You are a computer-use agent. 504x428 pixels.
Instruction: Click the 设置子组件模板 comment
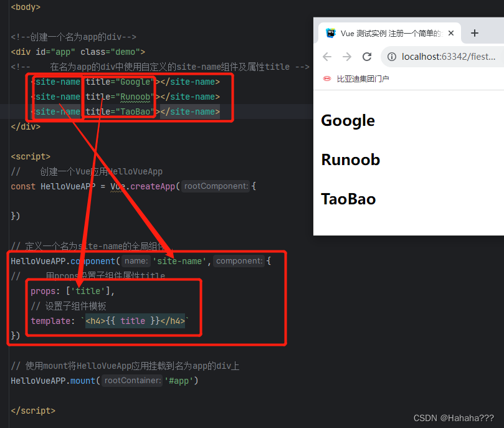pyautogui.click(x=68, y=306)
